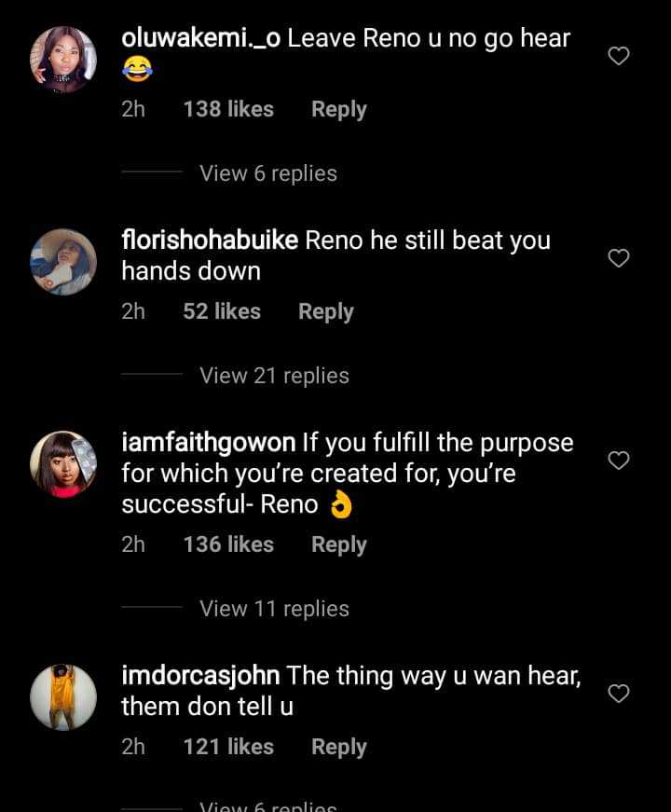Open florishohabuike's profile avatar
This screenshot has height=812, width=671.
point(63,262)
